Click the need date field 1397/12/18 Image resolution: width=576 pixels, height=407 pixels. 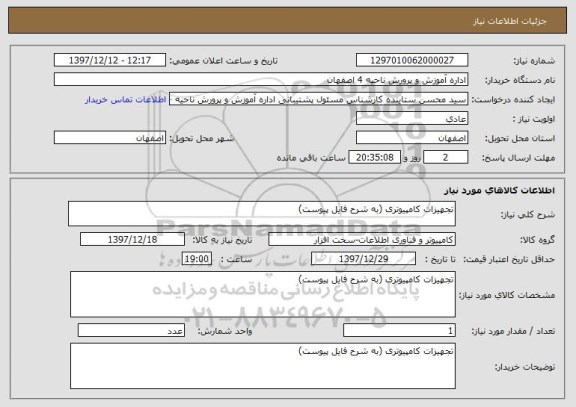[x=132, y=239]
